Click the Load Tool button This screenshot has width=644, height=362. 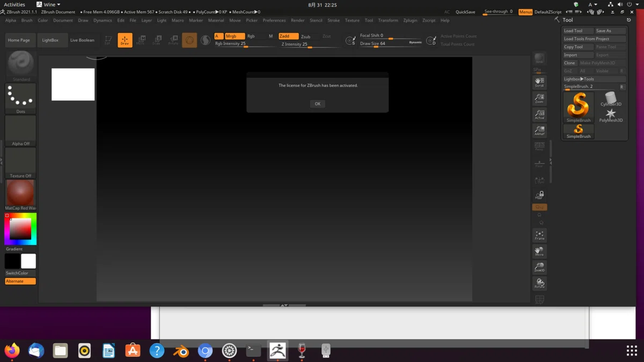pyautogui.click(x=578, y=31)
